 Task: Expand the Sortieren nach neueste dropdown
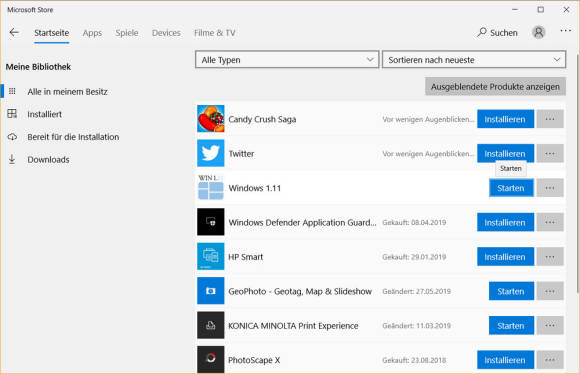474,60
